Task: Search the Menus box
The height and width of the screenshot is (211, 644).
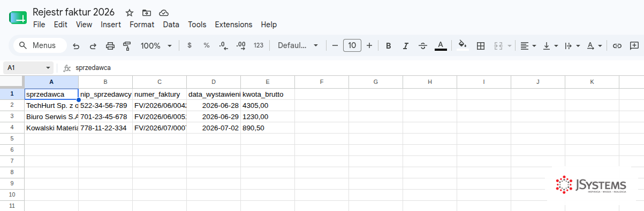Action: coord(40,46)
